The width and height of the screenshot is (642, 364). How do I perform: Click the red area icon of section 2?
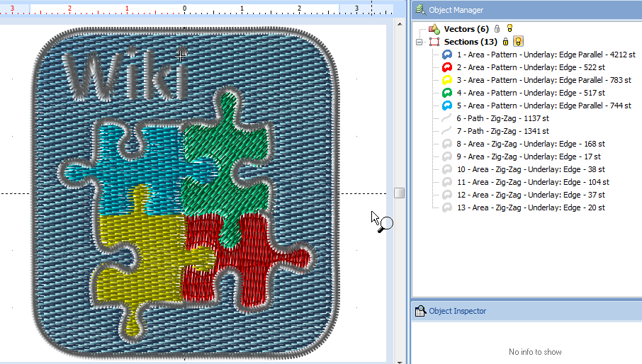click(x=447, y=67)
